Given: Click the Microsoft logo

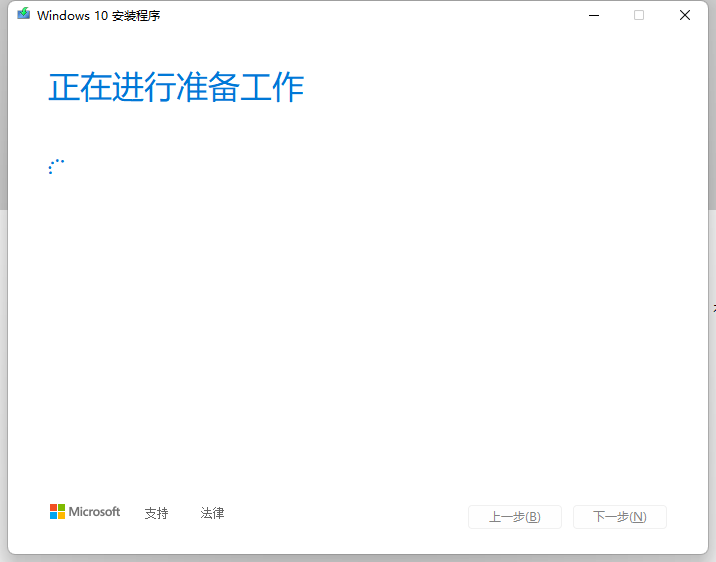Looking at the screenshot, I should (85, 512).
